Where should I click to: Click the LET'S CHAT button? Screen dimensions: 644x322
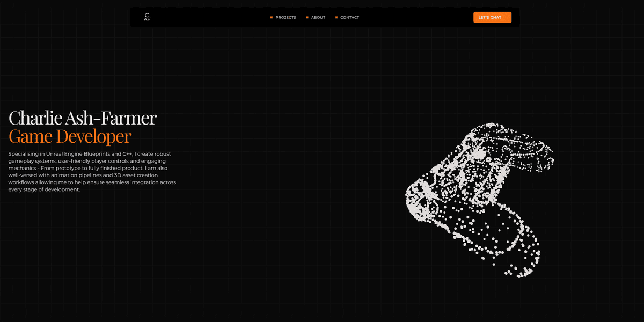492,17
